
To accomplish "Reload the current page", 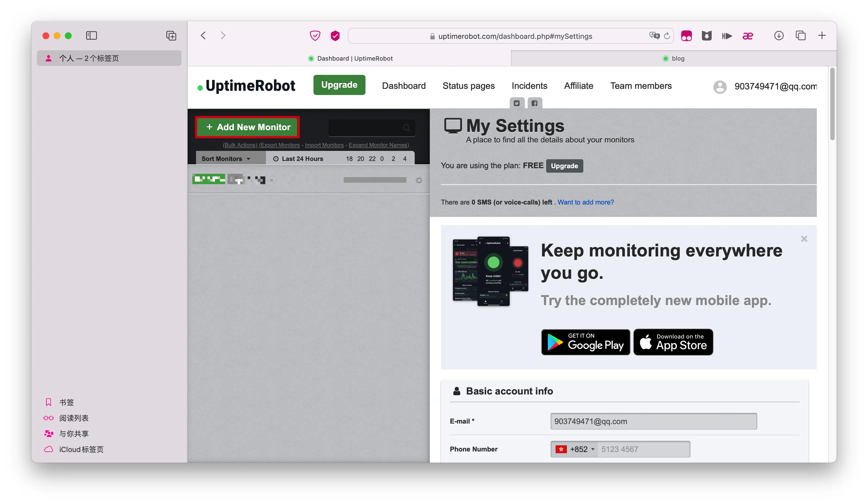I will [x=667, y=36].
